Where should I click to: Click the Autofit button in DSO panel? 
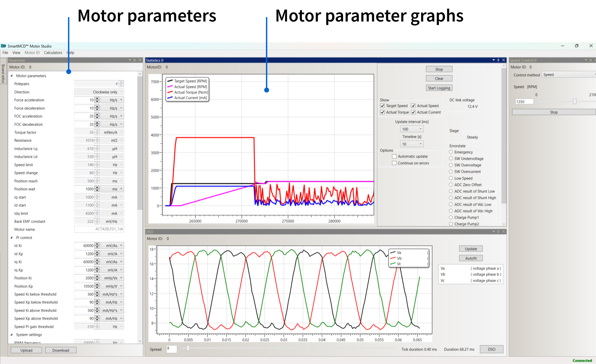470,258
